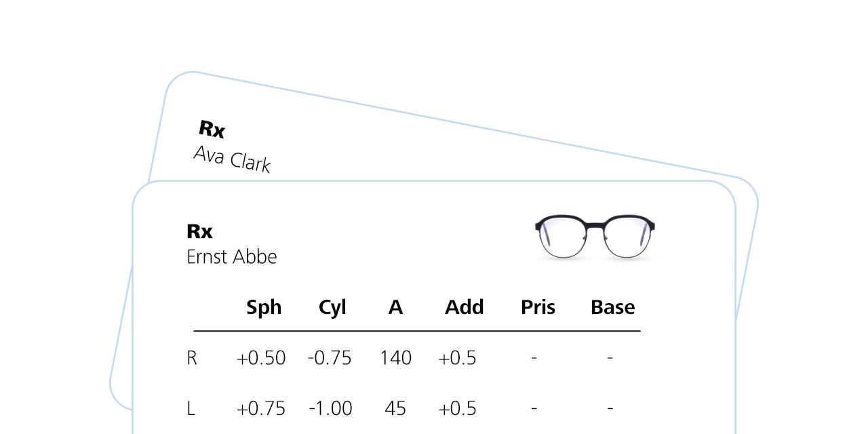The height and width of the screenshot is (434, 868).
Task: Select the R (right eye) row label
Action: pyautogui.click(x=192, y=358)
